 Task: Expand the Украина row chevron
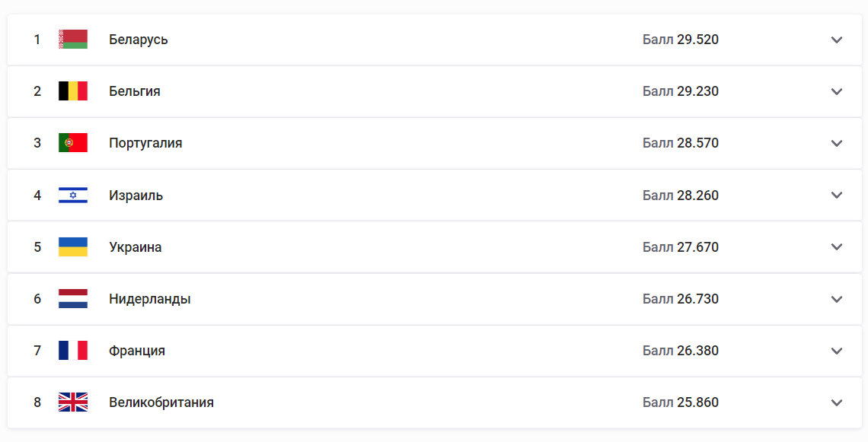[x=837, y=246]
